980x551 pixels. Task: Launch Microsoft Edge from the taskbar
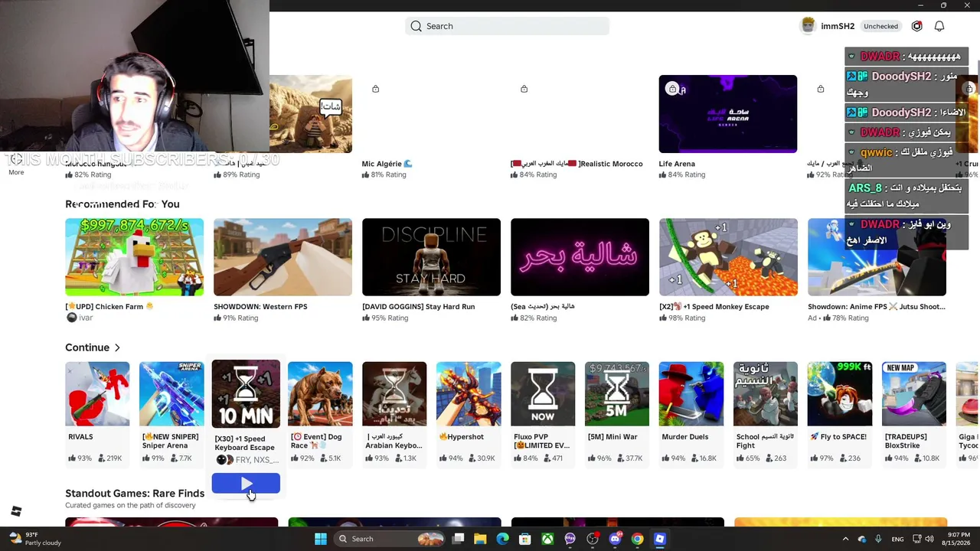[502, 539]
